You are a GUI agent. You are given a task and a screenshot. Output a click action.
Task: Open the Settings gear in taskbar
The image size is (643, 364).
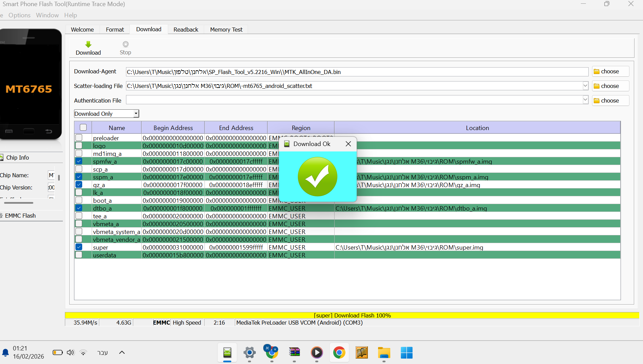click(249, 353)
